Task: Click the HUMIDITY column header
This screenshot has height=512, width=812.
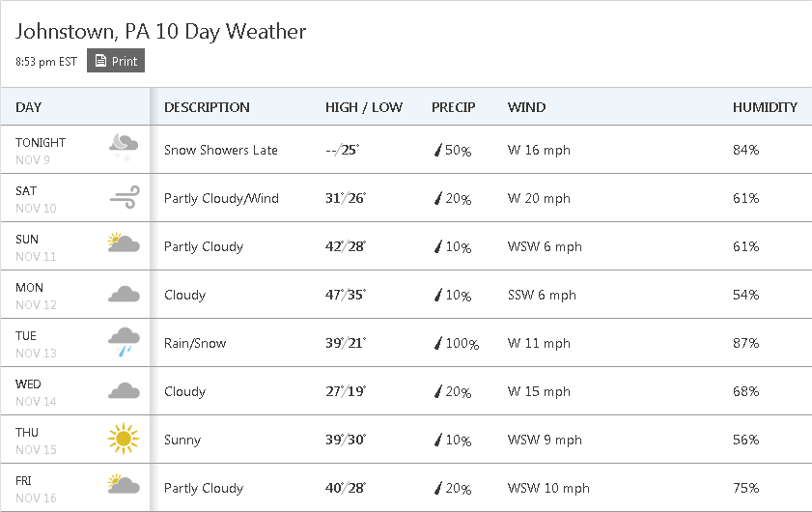Action: (x=765, y=107)
